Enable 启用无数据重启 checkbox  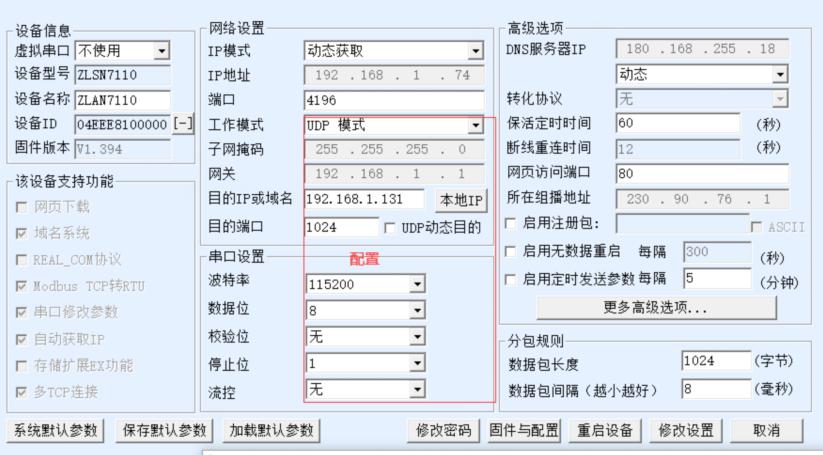(x=511, y=251)
